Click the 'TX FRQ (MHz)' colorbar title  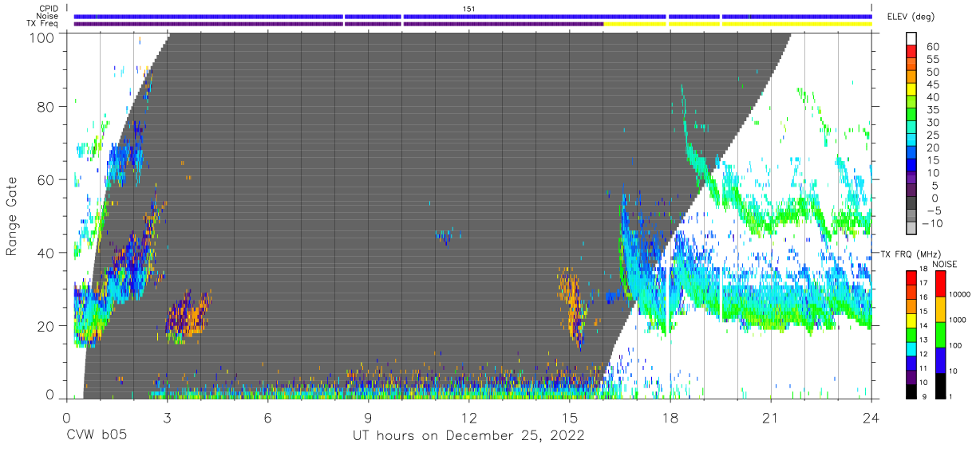click(x=911, y=254)
